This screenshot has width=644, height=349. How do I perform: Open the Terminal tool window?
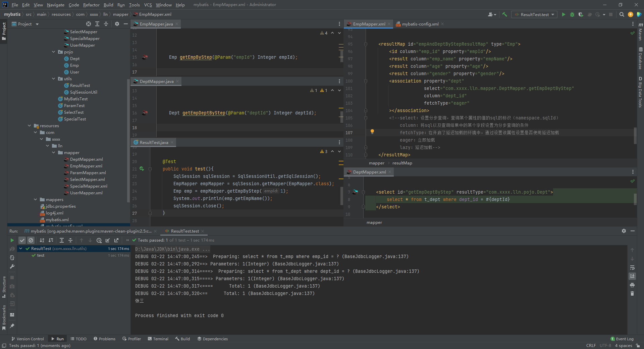click(158, 339)
